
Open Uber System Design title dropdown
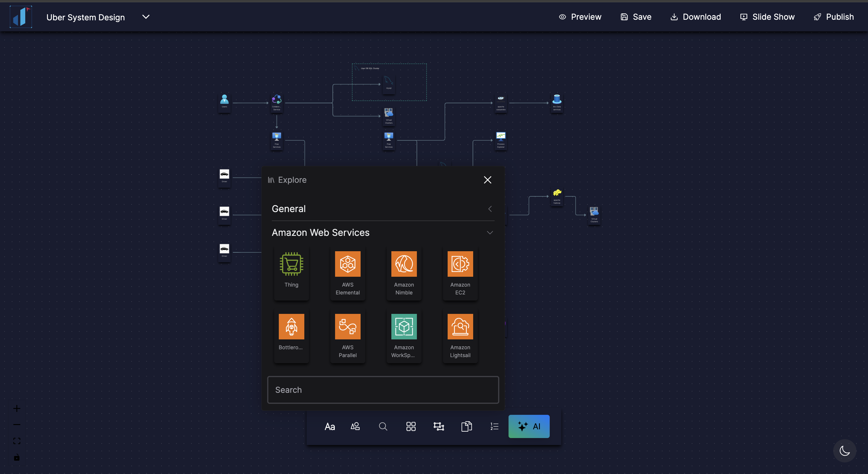pyautogui.click(x=146, y=17)
